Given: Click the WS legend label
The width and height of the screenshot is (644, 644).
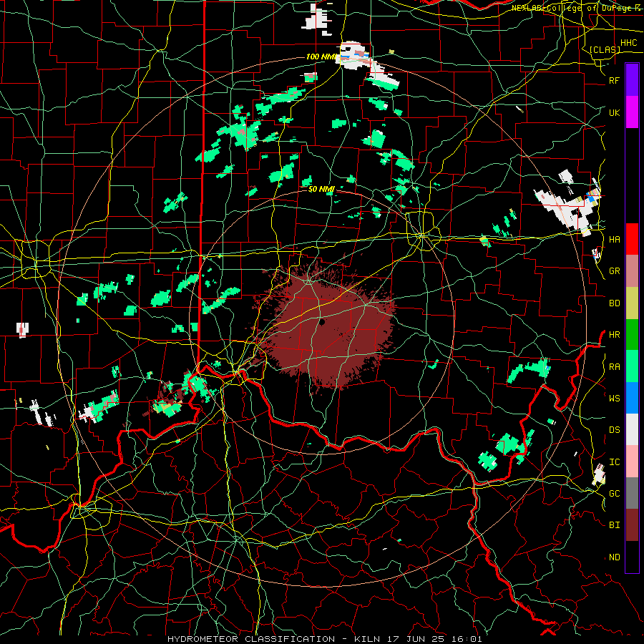Looking at the screenshot, I should (614, 399).
